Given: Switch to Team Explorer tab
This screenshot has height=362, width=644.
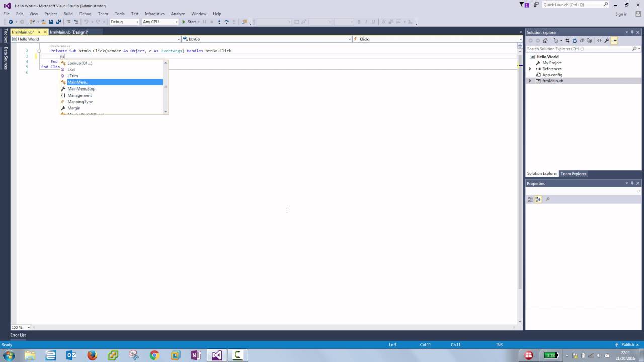Looking at the screenshot, I should click(x=574, y=174).
